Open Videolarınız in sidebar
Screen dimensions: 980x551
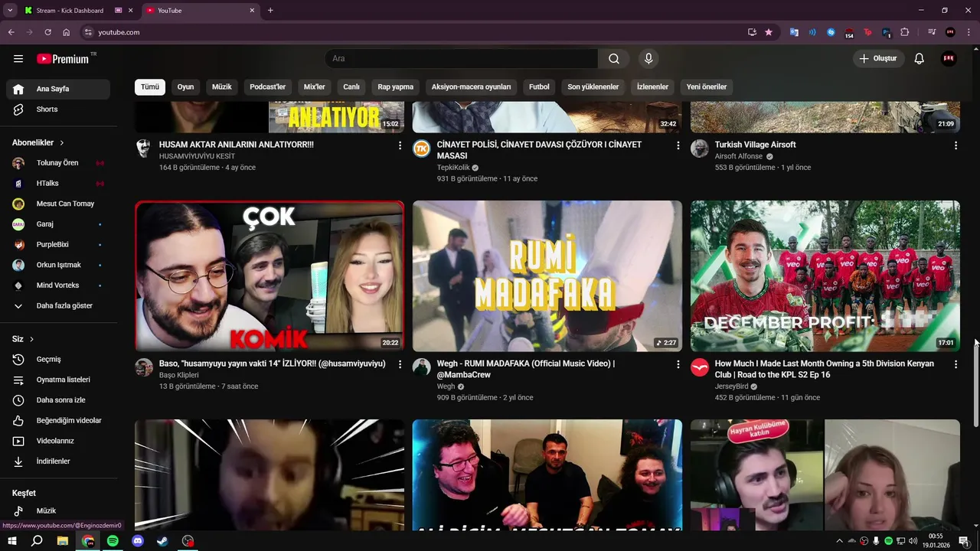tap(58, 441)
